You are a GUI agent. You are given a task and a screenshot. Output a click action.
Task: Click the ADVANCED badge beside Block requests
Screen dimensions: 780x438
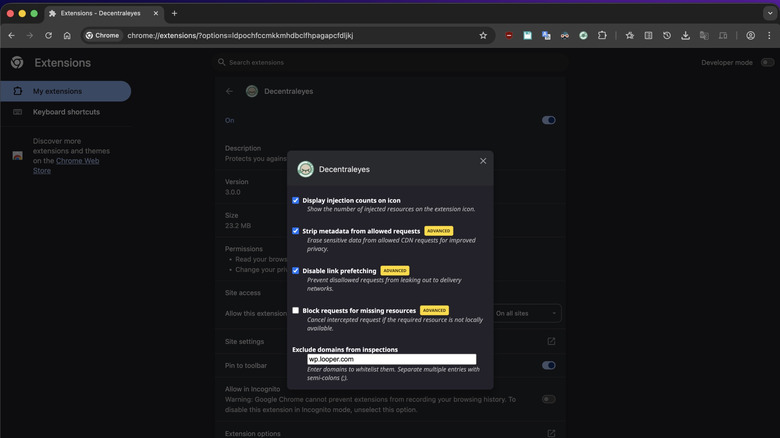pos(434,311)
